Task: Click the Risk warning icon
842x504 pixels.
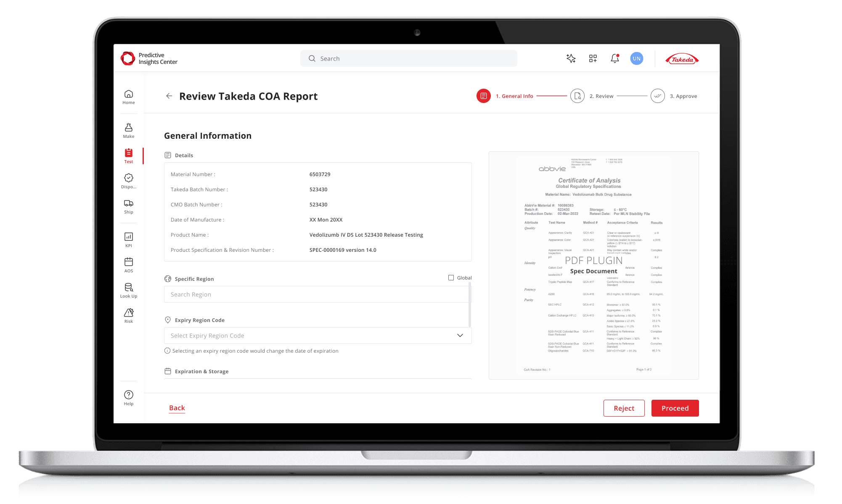Action: [129, 315]
